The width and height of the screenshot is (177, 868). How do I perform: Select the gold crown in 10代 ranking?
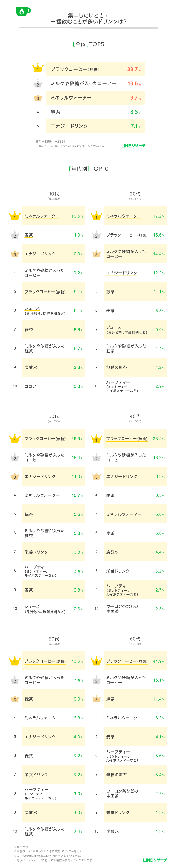(x=14, y=216)
